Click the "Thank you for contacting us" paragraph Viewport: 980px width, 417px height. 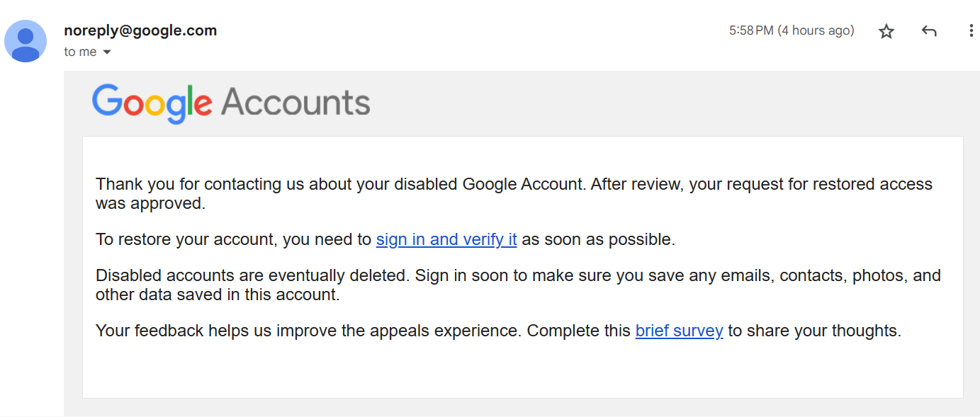point(514,193)
